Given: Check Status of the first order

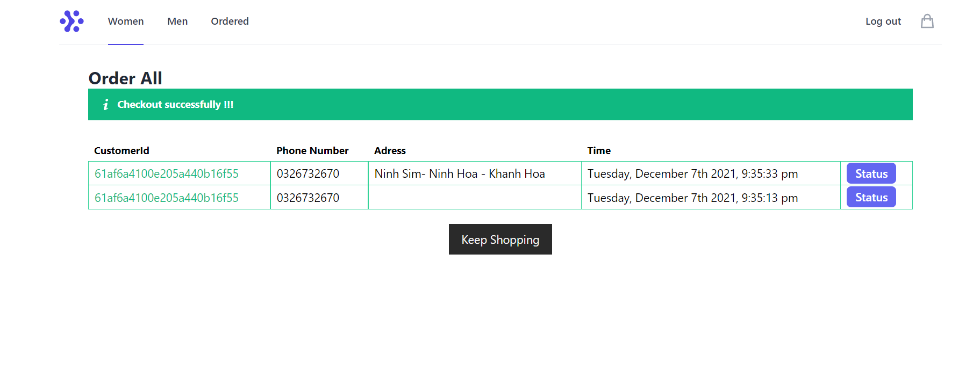Looking at the screenshot, I should (870, 173).
